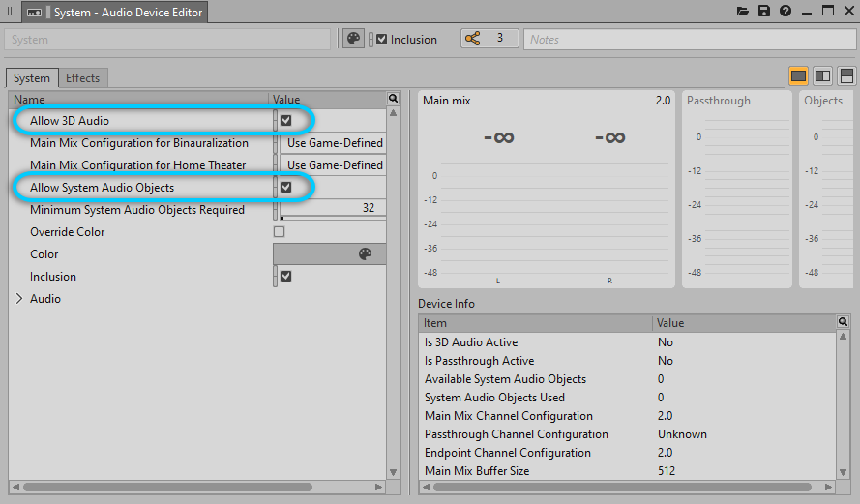The width and height of the screenshot is (860, 504).
Task: Click the Color swatch bar in properties
Action: pyautogui.click(x=329, y=254)
